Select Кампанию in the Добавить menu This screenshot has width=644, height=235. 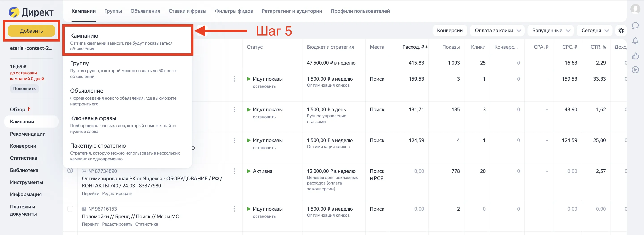click(84, 36)
